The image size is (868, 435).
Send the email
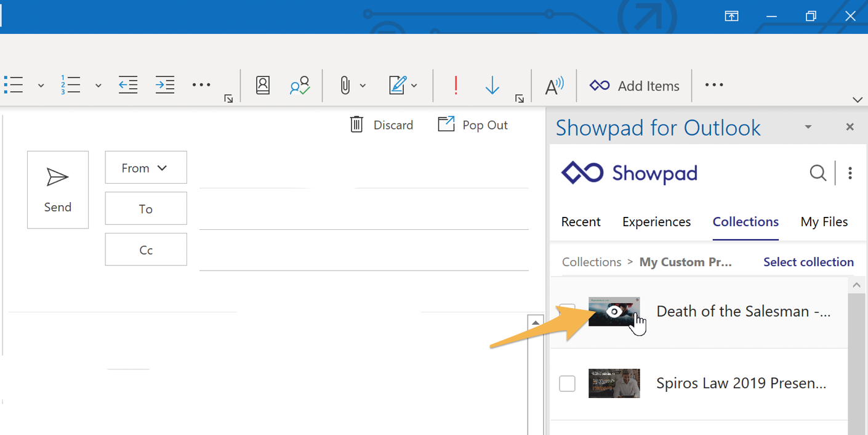pos(58,190)
